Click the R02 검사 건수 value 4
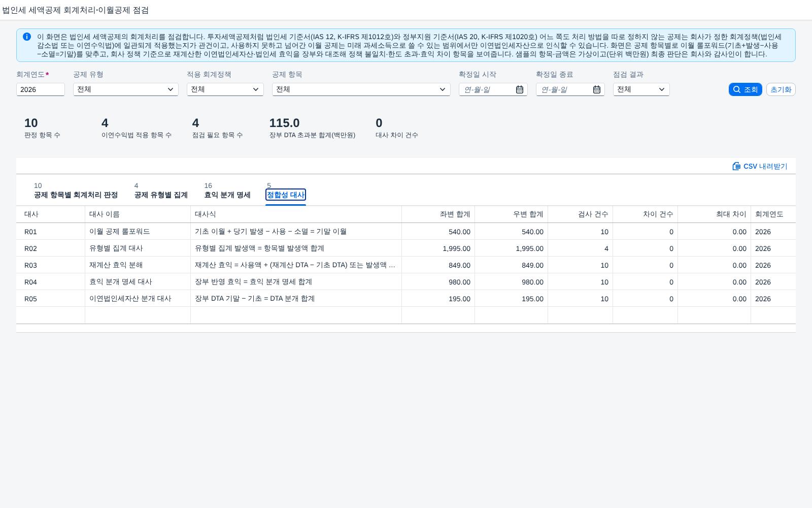The image size is (812, 508). pos(606,248)
